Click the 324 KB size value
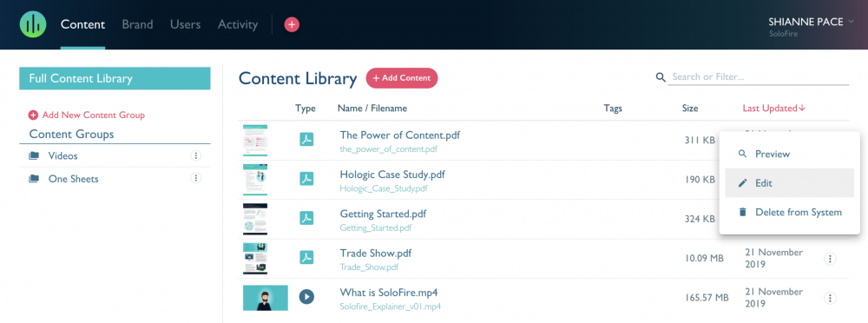The image size is (868, 323). [700, 219]
